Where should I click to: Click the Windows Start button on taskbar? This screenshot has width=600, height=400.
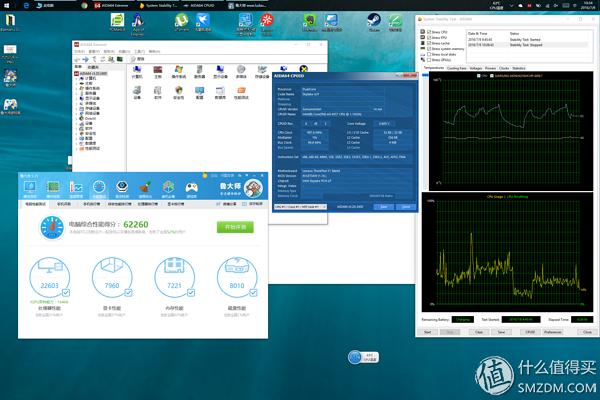pos(7,5)
